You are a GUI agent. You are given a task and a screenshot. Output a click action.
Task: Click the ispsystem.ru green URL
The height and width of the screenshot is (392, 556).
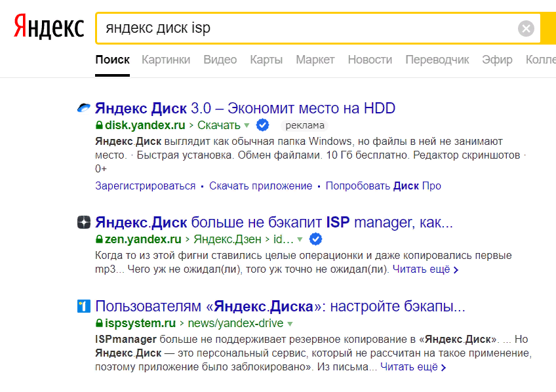[140, 323]
